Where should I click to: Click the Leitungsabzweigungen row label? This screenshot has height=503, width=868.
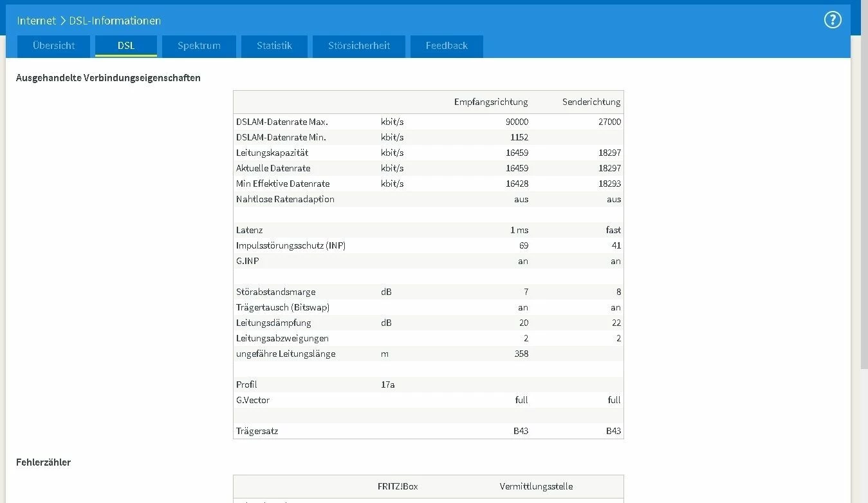pos(282,338)
